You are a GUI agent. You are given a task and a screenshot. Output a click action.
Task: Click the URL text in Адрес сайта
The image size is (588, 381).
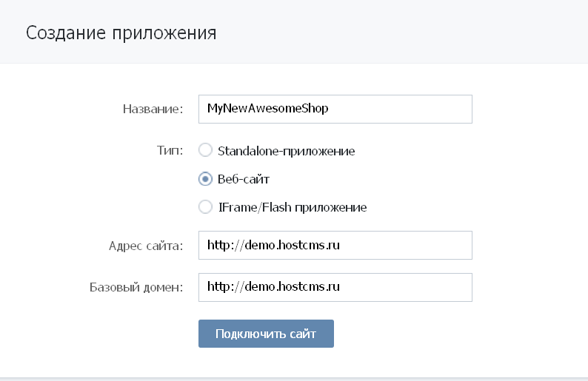pyautogui.click(x=274, y=246)
